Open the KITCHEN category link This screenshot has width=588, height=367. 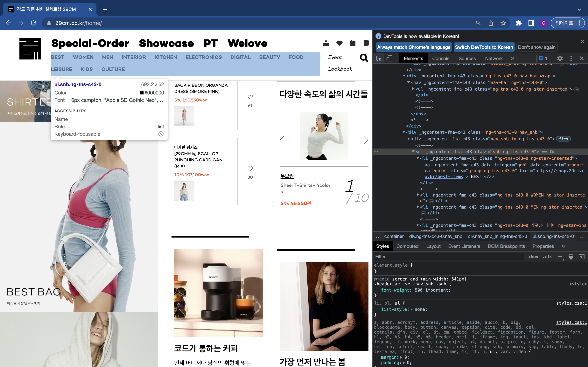[166, 57]
